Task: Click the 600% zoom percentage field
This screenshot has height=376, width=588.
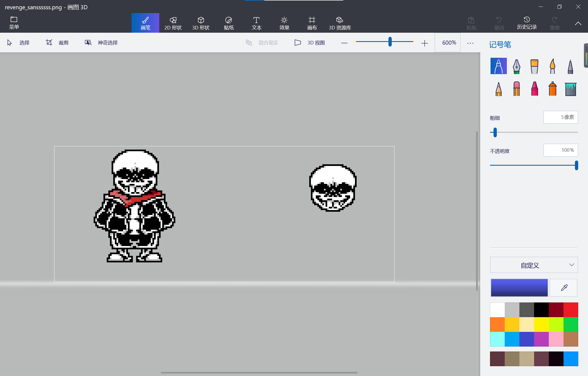Action: tap(448, 43)
